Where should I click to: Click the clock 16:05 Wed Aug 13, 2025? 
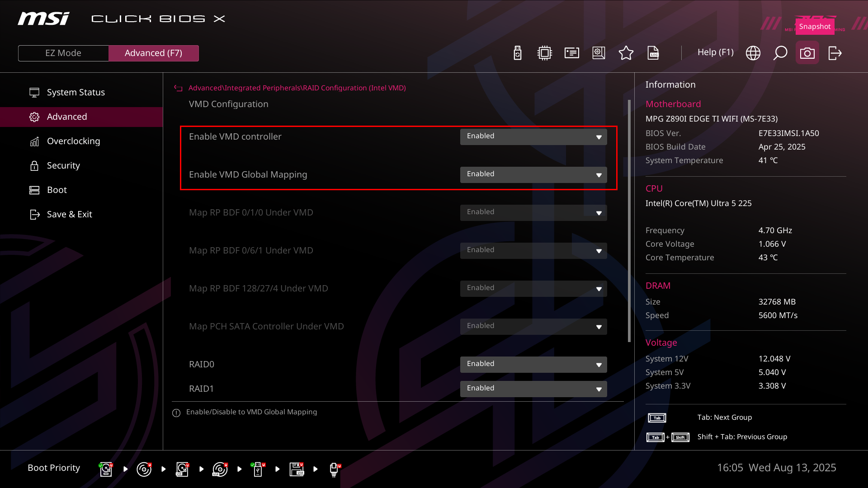pyautogui.click(x=777, y=468)
